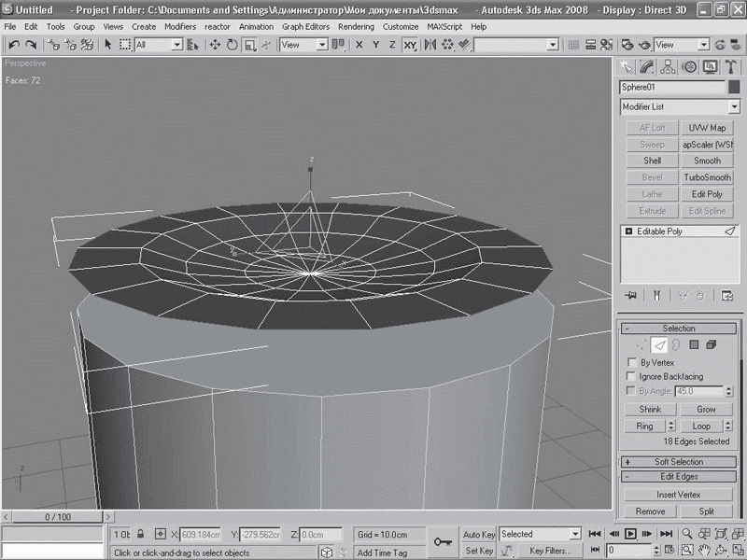Click the Undo arrow in toolbar
The image size is (747, 560).
pyautogui.click(x=14, y=45)
